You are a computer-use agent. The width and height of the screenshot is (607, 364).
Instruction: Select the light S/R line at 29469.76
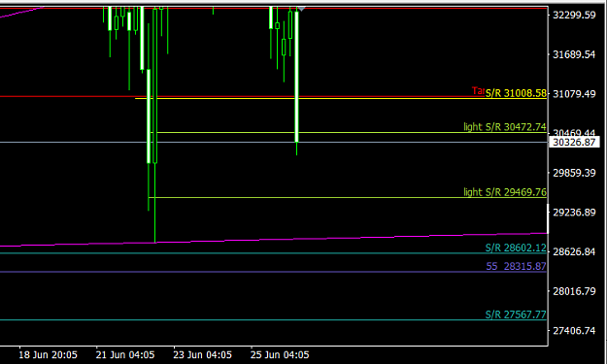coord(348,198)
